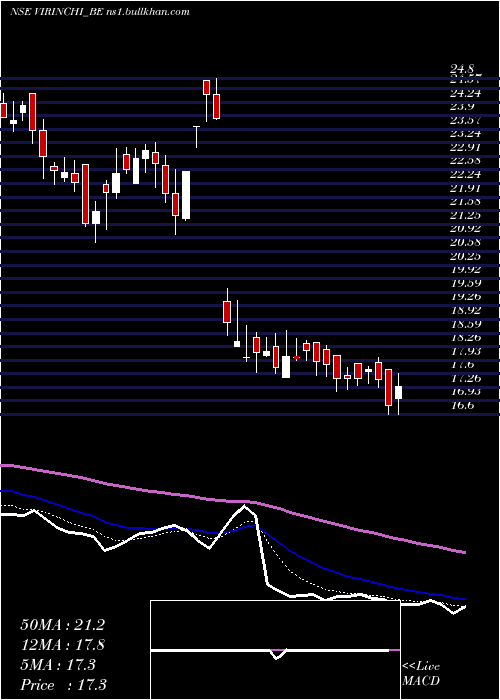This screenshot has width=500, height=700.
Task: Click the 18.26 price axis label
Action: (x=465, y=338)
